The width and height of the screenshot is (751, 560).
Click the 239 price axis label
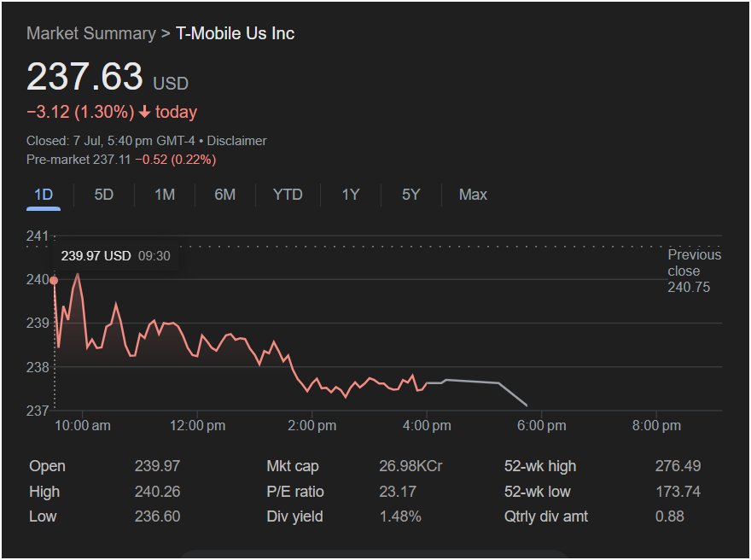pos(38,324)
